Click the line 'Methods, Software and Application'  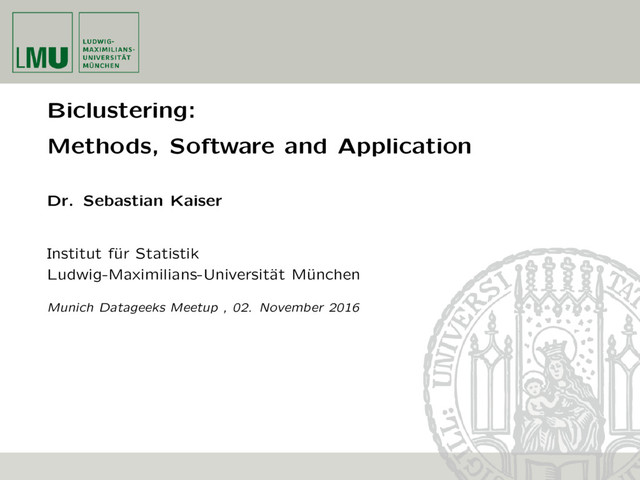tap(260, 146)
